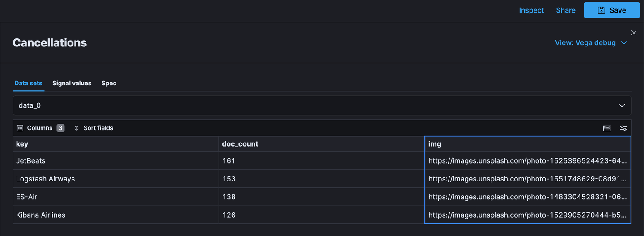This screenshot has width=644, height=236.
Task: Click the Columns grid icon
Action: point(20,128)
